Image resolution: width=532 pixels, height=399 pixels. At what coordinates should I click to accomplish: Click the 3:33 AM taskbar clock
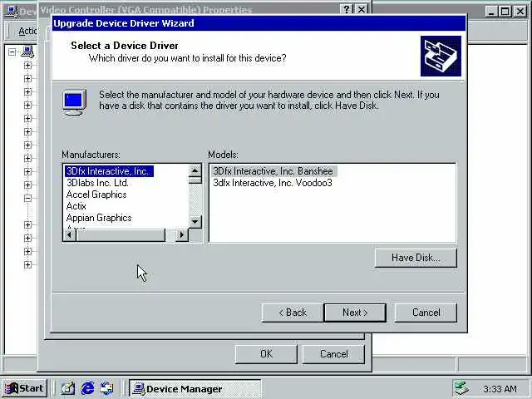tap(500, 389)
